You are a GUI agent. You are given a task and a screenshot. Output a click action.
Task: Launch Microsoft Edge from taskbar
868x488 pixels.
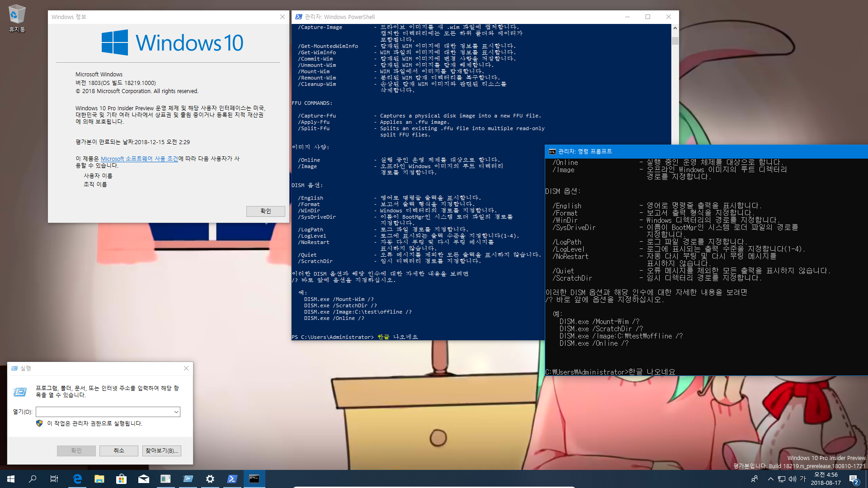(77, 479)
